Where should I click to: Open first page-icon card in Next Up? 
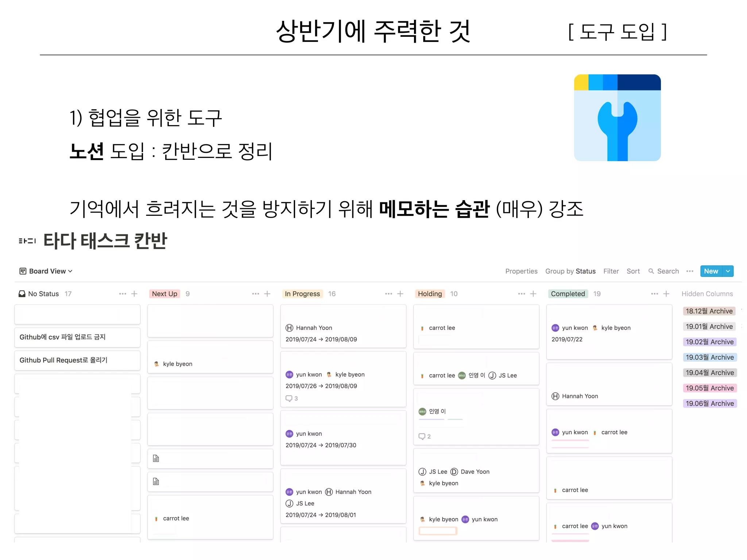tap(210, 458)
